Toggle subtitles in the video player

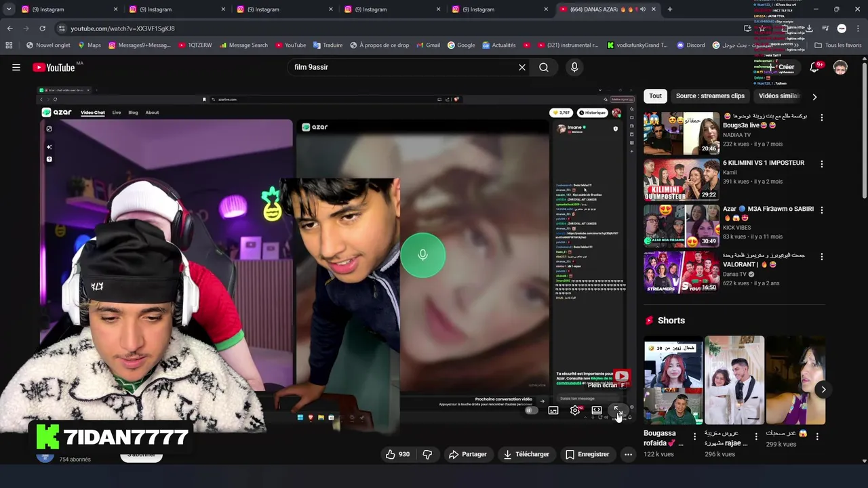[553, 410]
